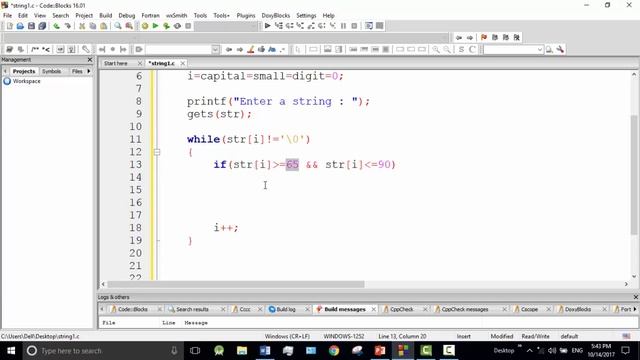Open the File menu

[7, 15]
